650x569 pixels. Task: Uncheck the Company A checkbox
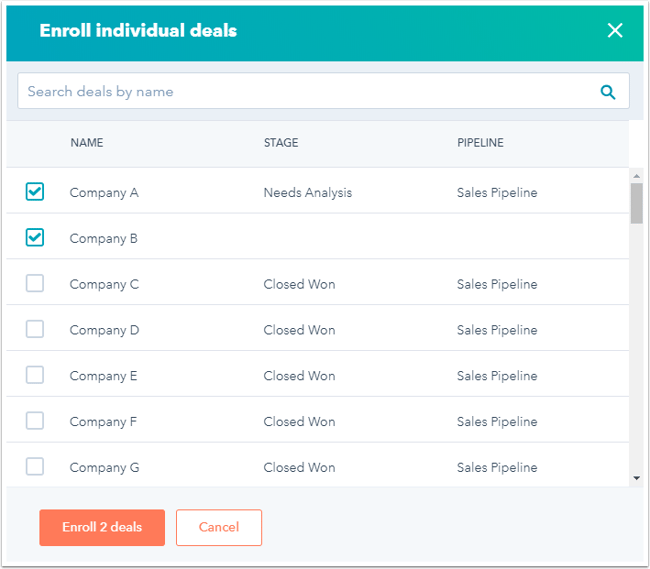(x=35, y=192)
